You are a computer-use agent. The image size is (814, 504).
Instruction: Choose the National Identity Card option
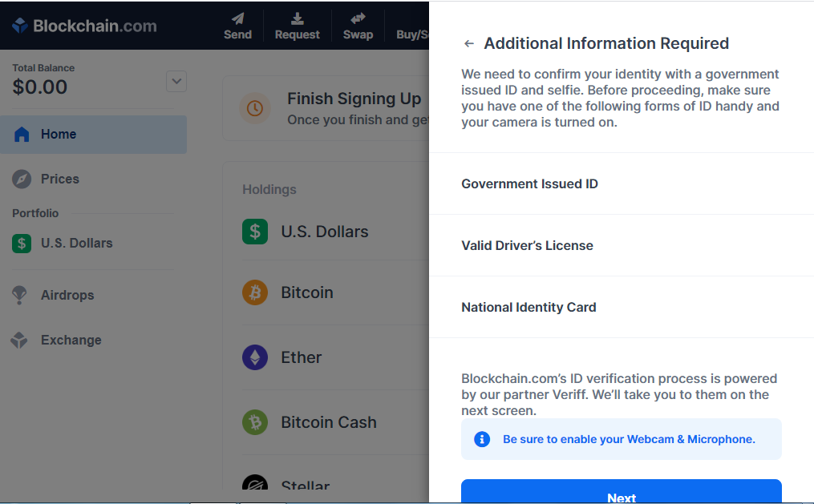tap(622, 307)
